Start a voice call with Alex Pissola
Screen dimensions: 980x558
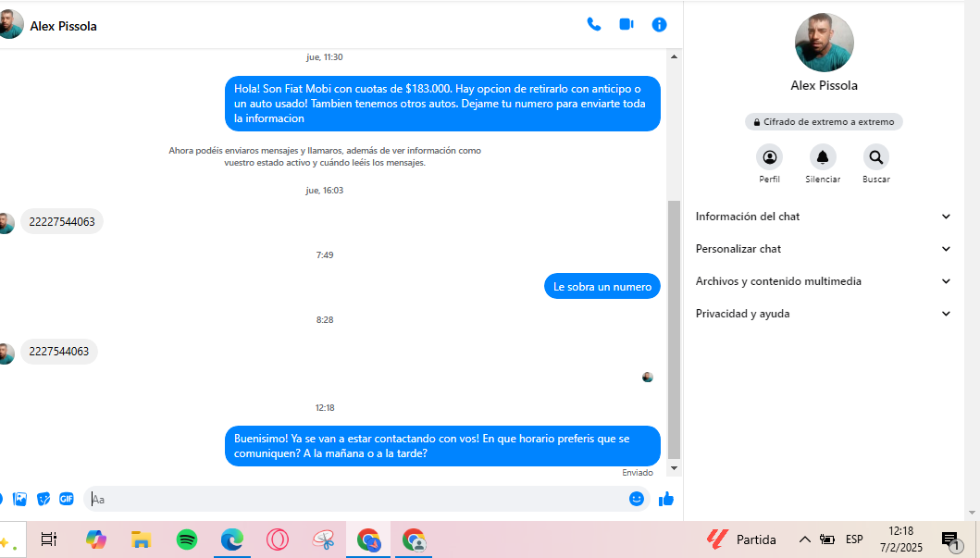(593, 25)
